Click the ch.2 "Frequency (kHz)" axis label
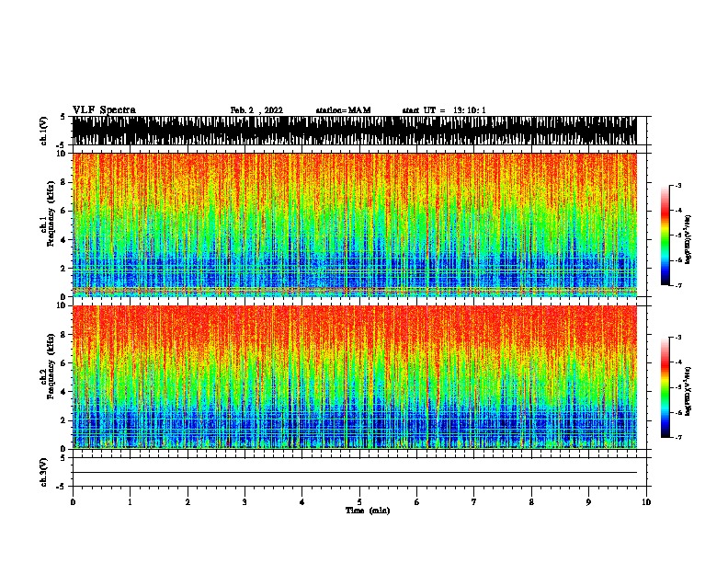Image resolution: width=728 pixels, height=563 pixels. coord(51,365)
